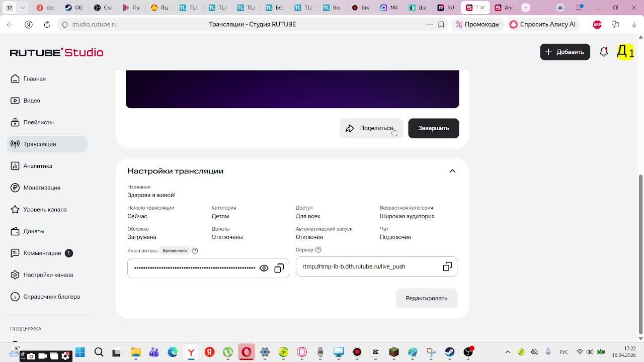Click Завершить to end the stream

tap(433, 128)
